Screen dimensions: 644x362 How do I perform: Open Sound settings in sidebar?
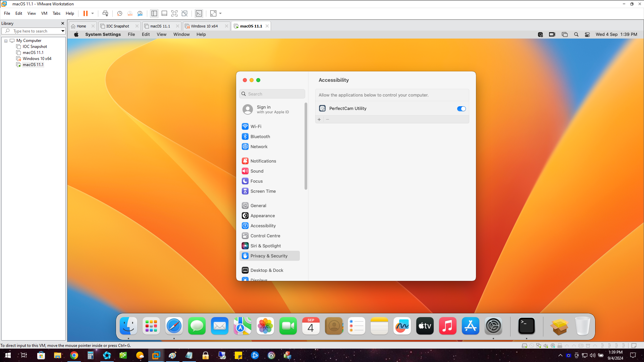tap(270, 171)
